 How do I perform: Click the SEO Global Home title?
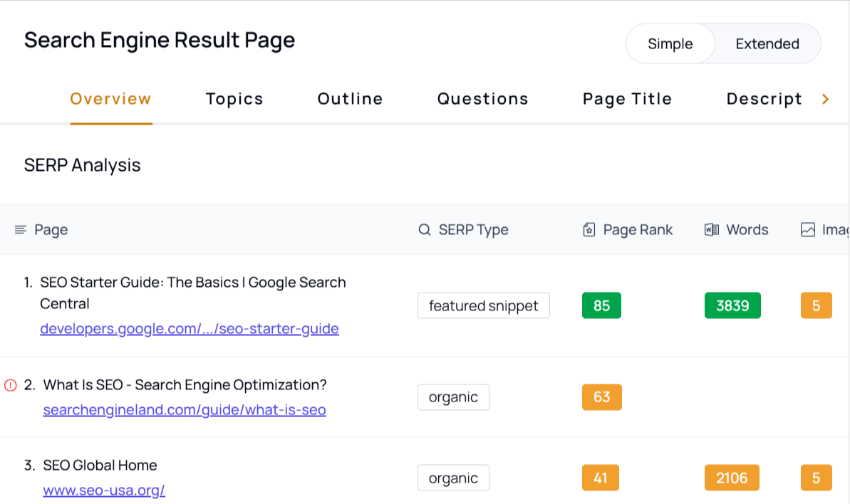100,465
